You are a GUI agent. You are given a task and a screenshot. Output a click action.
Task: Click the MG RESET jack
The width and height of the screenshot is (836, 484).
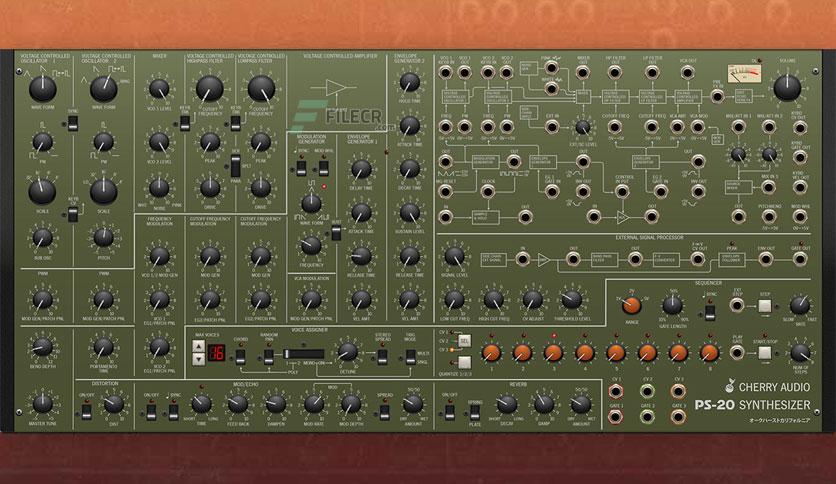coord(445,191)
